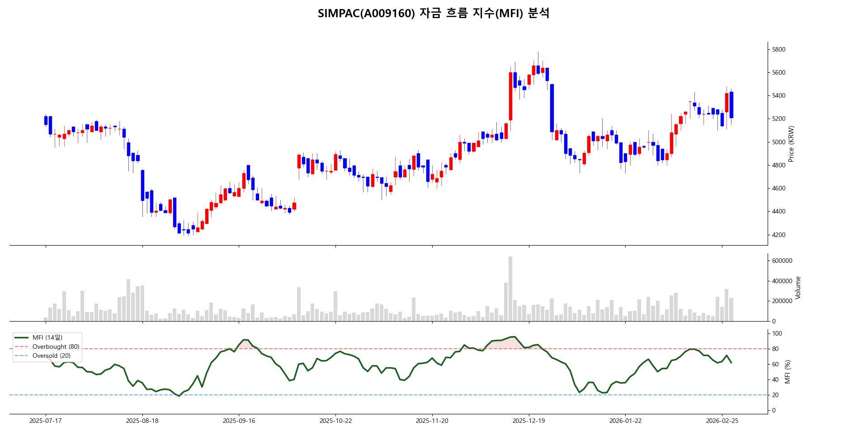Click the MFI (14일) legend entry

pyautogui.click(x=38, y=337)
